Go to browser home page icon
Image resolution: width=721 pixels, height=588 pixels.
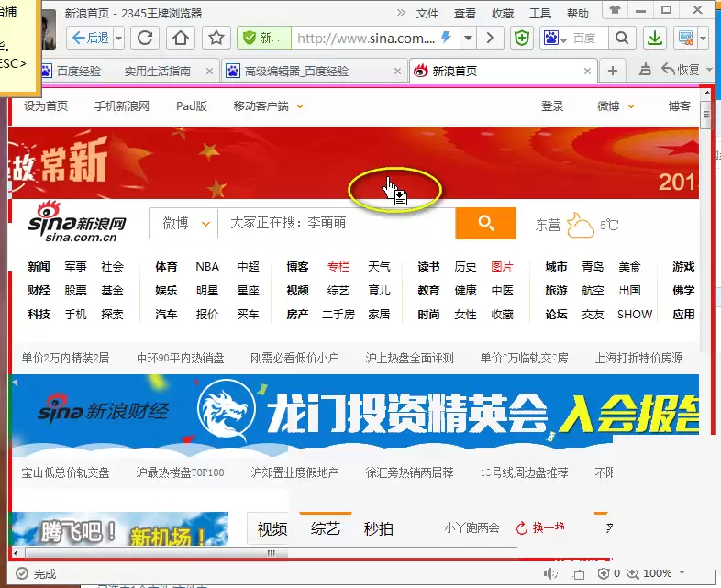[x=180, y=38]
